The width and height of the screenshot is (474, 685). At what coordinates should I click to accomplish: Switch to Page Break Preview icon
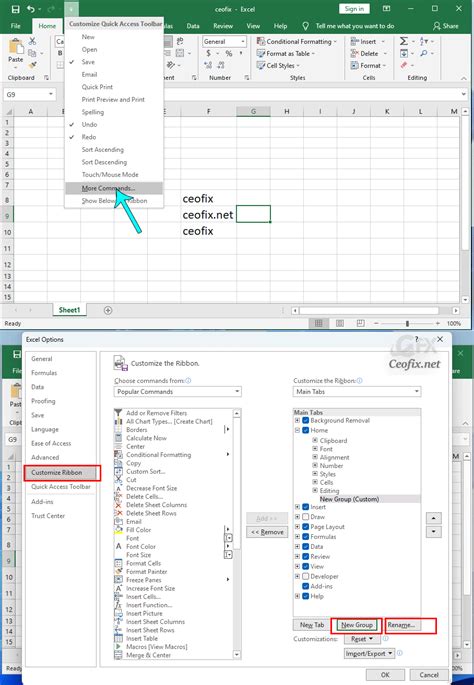[360, 323]
